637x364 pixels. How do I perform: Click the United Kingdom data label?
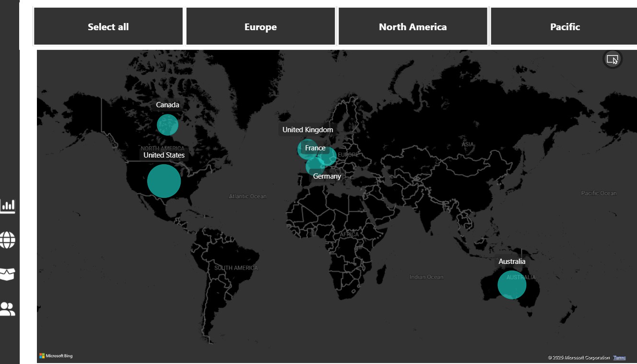pyautogui.click(x=308, y=130)
